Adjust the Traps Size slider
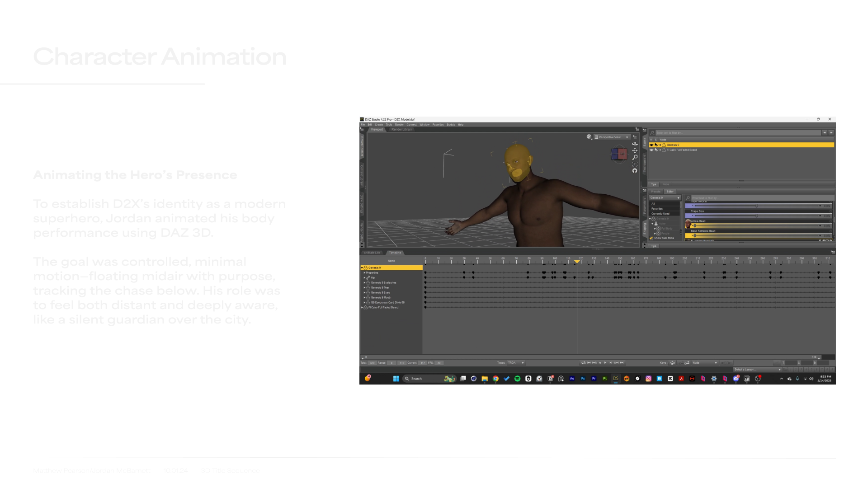This screenshot has height=488, width=868. click(756, 216)
